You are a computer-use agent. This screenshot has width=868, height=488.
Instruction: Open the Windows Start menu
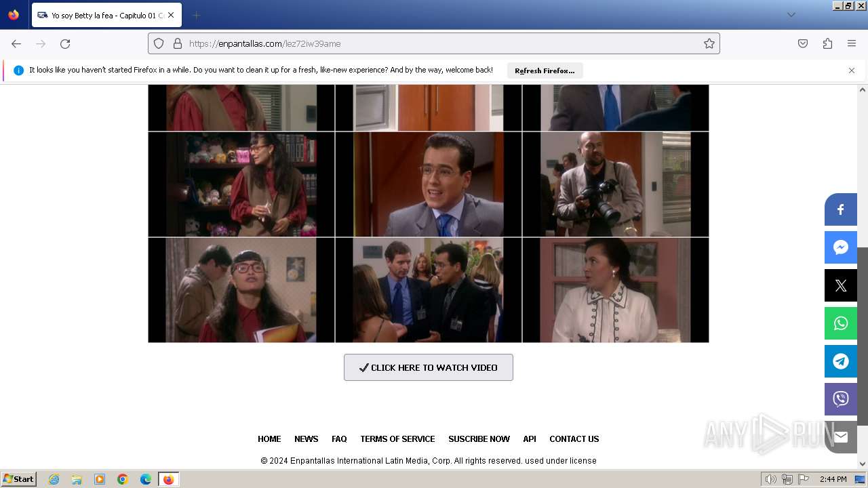(x=19, y=479)
